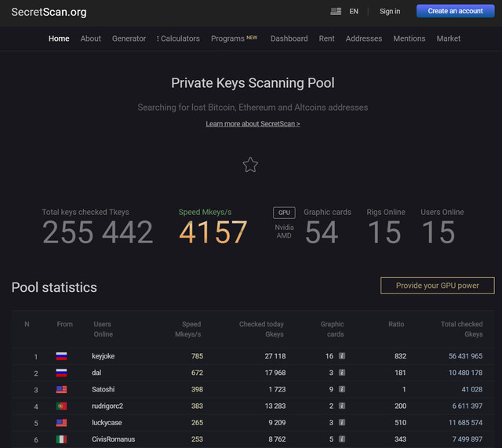Click Sign in link
Viewport: 502px width, 448px height.
pyautogui.click(x=390, y=11)
